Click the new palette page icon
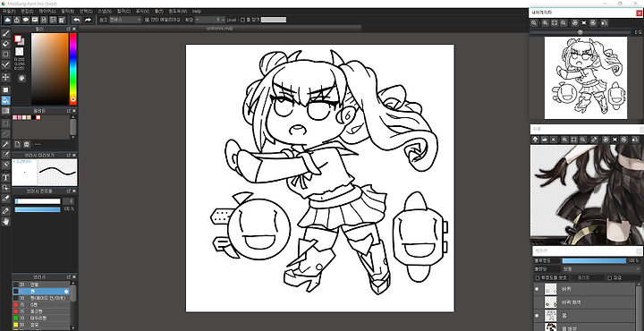 [x=17, y=144]
